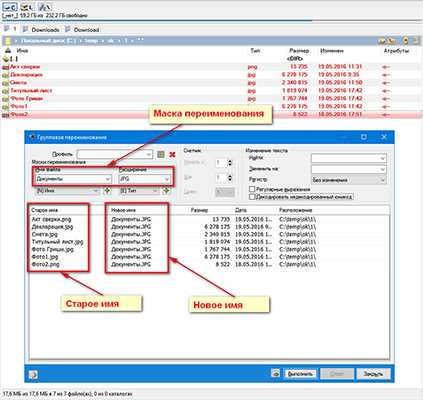Click the first counter spinner arrows
This screenshot has height=400, width=423.
(230, 163)
